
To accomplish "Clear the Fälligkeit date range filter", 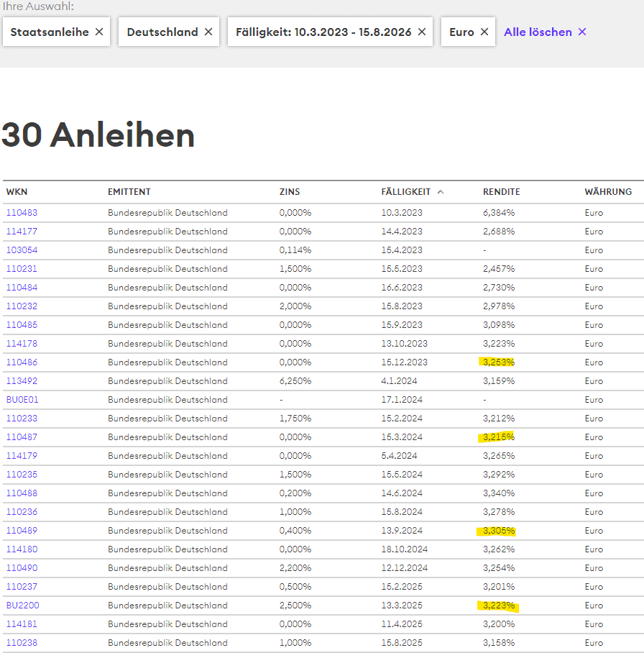I will (422, 32).
